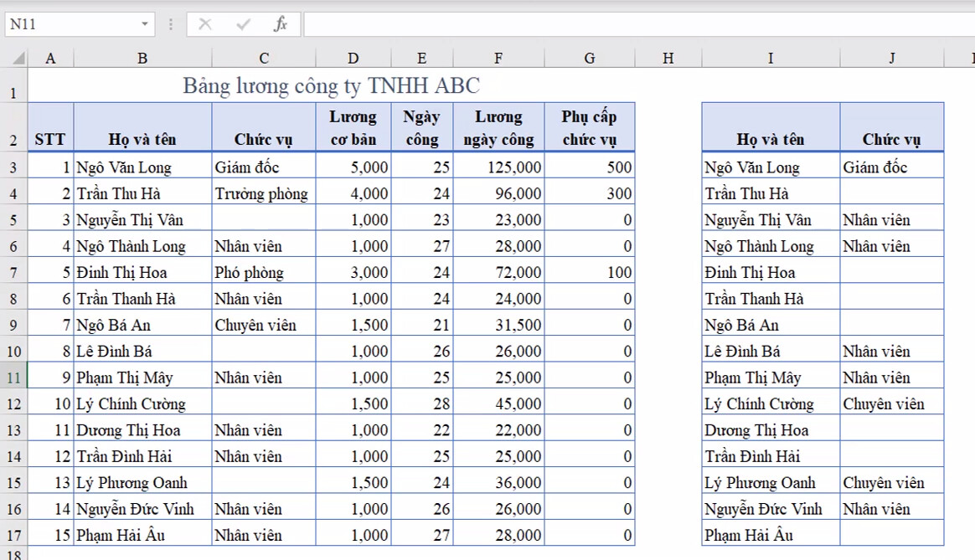Click 'Ngô Văn Long' in the right-hand table
Viewport: 975px width, 560px height.
coord(770,167)
